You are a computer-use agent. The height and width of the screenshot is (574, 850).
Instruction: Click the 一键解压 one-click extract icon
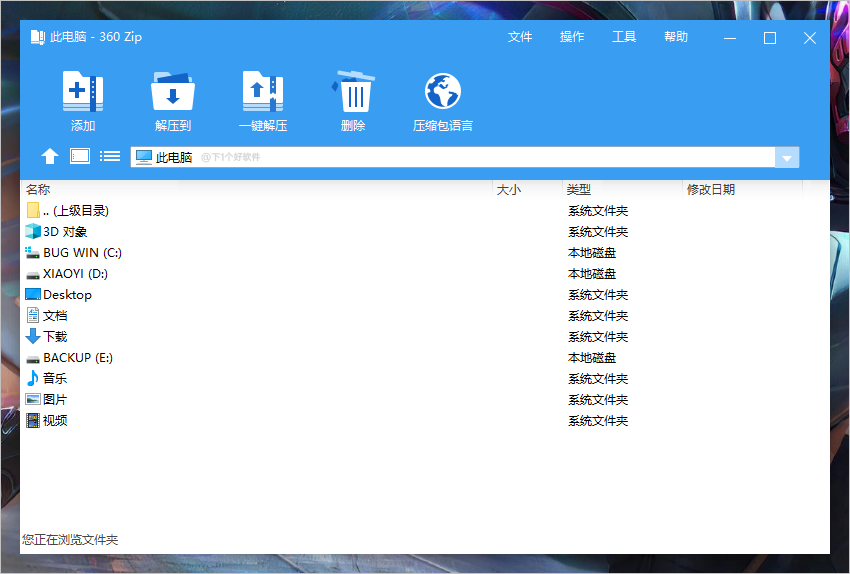tap(263, 92)
